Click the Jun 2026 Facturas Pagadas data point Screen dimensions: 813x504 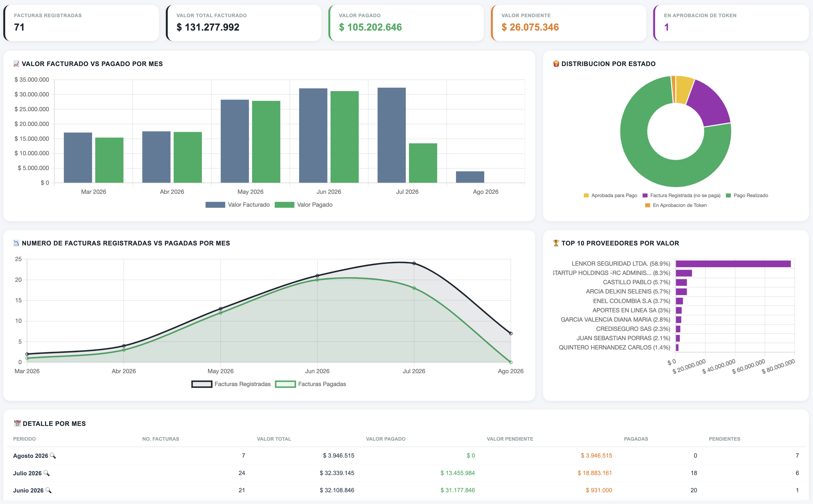pyautogui.click(x=317, y=280)
